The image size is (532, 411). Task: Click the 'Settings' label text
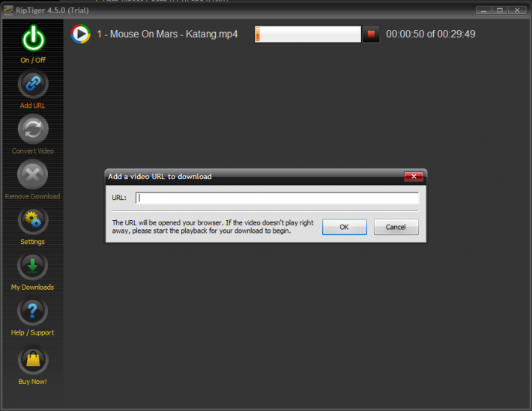coord(32,242)
